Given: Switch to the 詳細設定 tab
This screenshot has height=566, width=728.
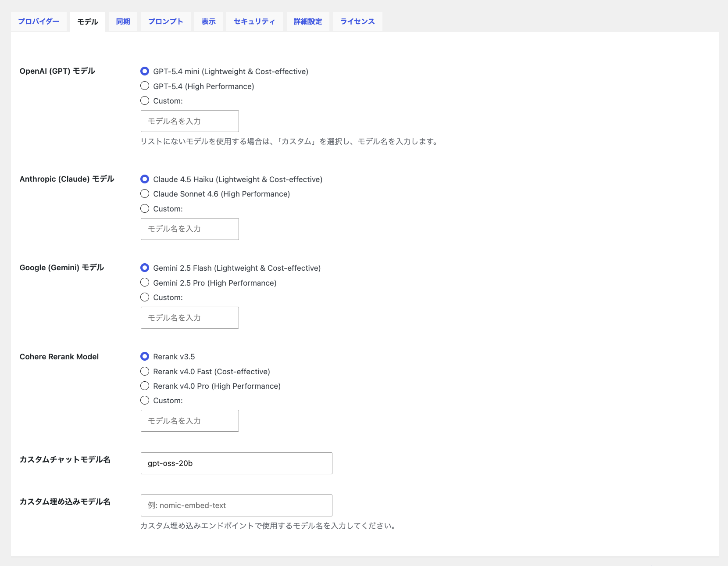Looking at the screenshot, I should pyautogui.click(x=308, y=21).
